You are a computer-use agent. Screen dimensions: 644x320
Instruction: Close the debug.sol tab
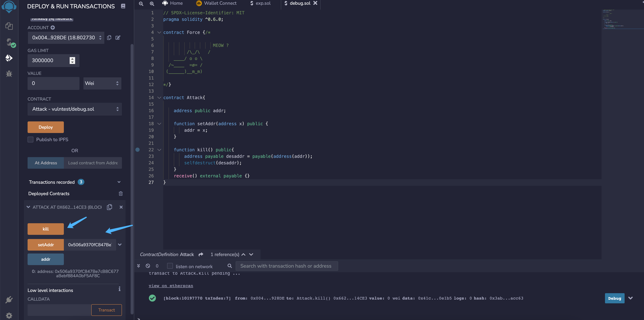pyautogui.click(x=315, y=3)
